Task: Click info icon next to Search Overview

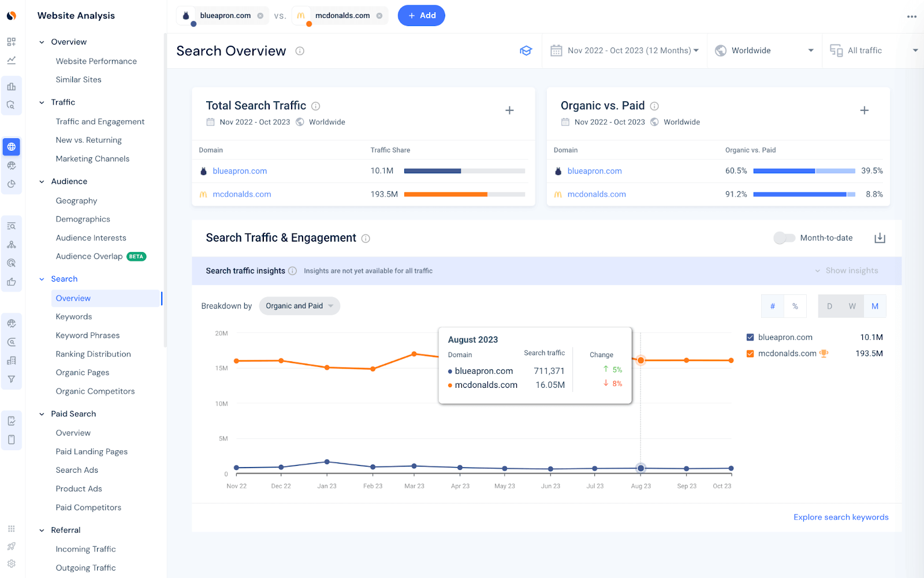Action: click(x=300, y=51)
